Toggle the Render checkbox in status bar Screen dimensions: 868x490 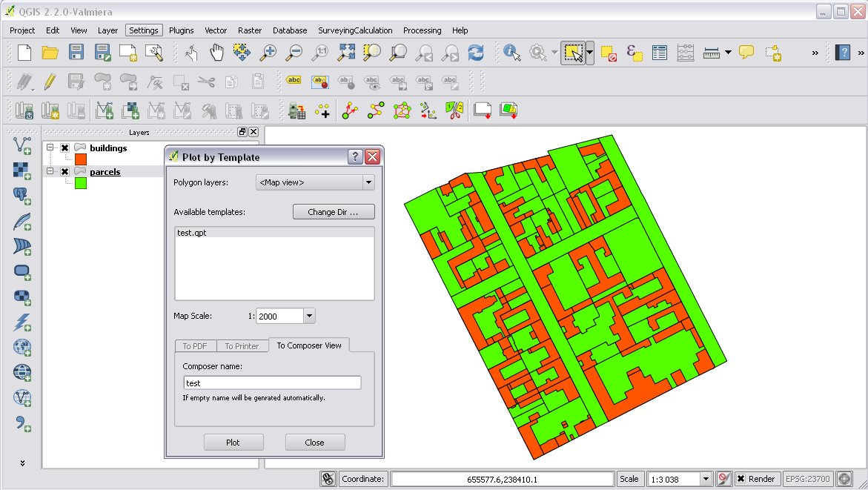pos(741,479)
